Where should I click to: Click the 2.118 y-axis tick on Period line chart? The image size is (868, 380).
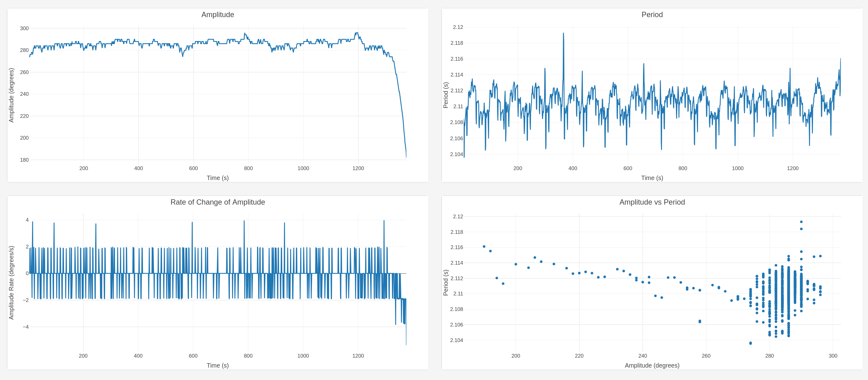coord(456,43)
